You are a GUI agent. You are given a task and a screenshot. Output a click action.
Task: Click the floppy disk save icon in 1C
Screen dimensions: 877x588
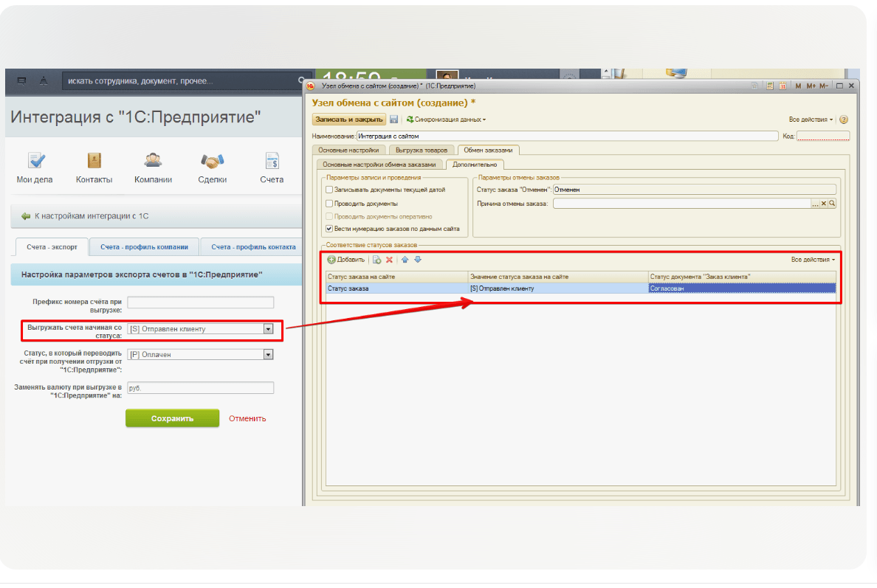click(x=393, y=119)
